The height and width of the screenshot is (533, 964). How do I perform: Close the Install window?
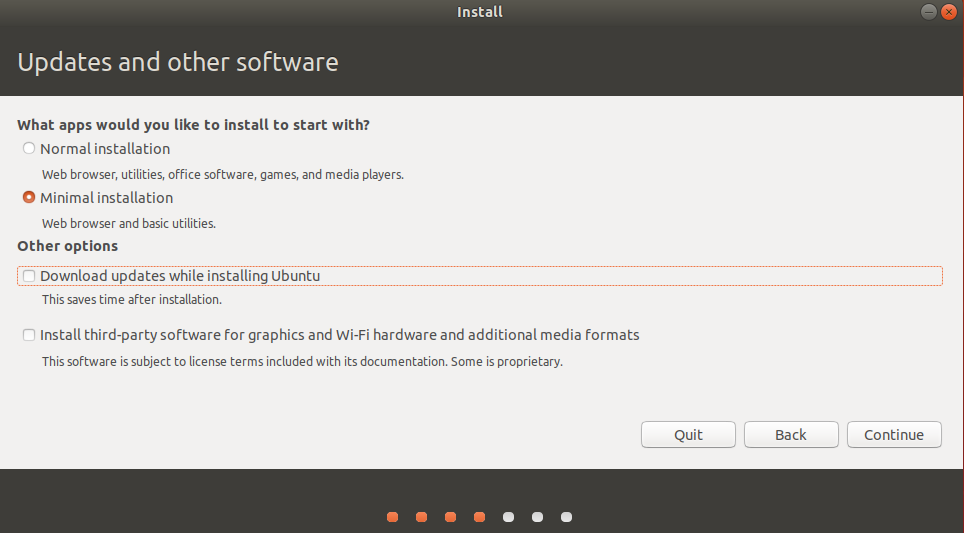pyautogui.click(x=949, y=12)
